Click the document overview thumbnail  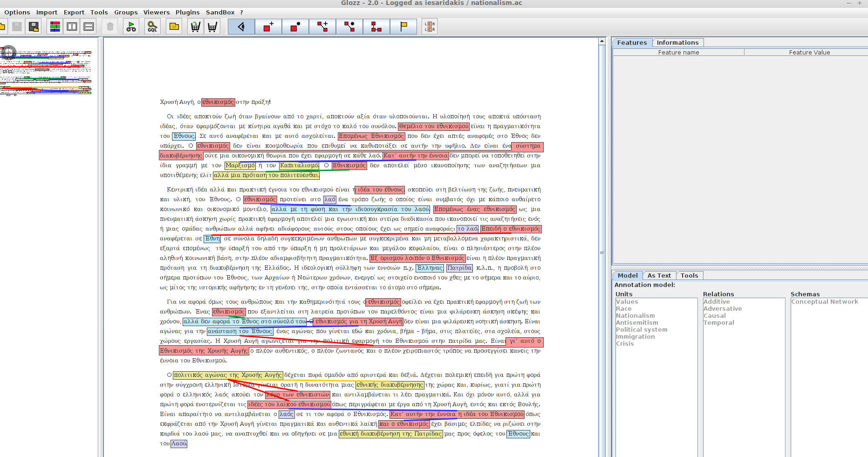pos(46,72)
